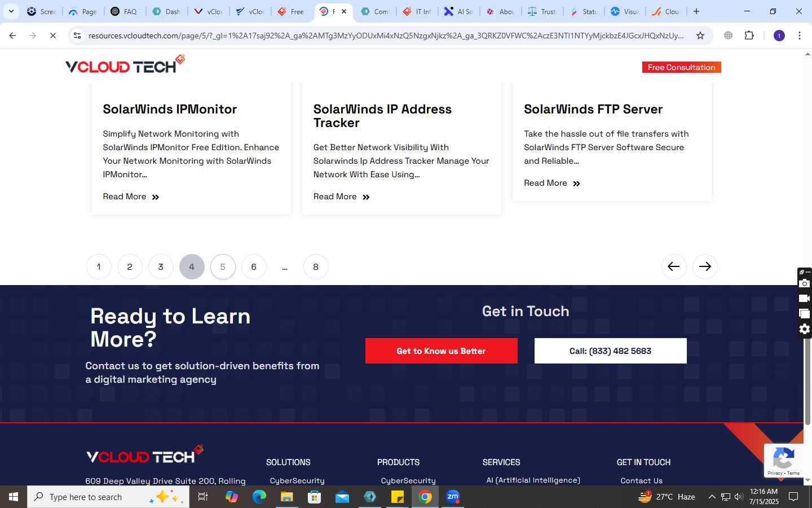Click the screenshot camera icon in side widget

point(805,283)
